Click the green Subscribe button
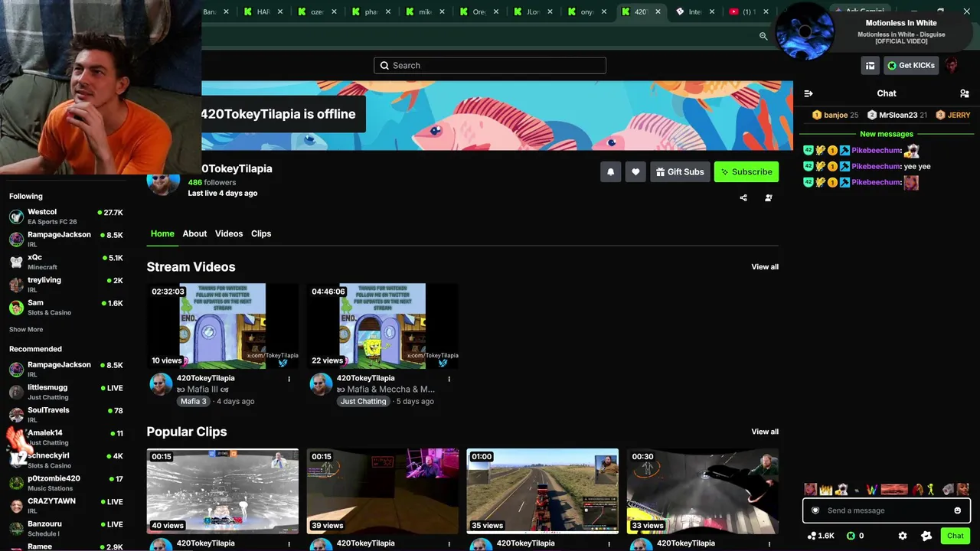This screenshot has width=980, height=551. (x=746, y=172)
